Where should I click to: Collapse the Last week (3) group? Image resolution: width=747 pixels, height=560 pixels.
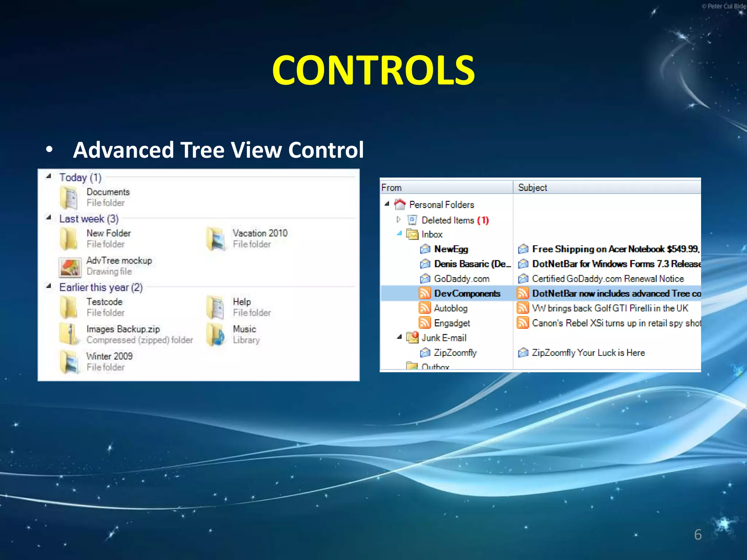pyautogui.click(x=49, y=218)
